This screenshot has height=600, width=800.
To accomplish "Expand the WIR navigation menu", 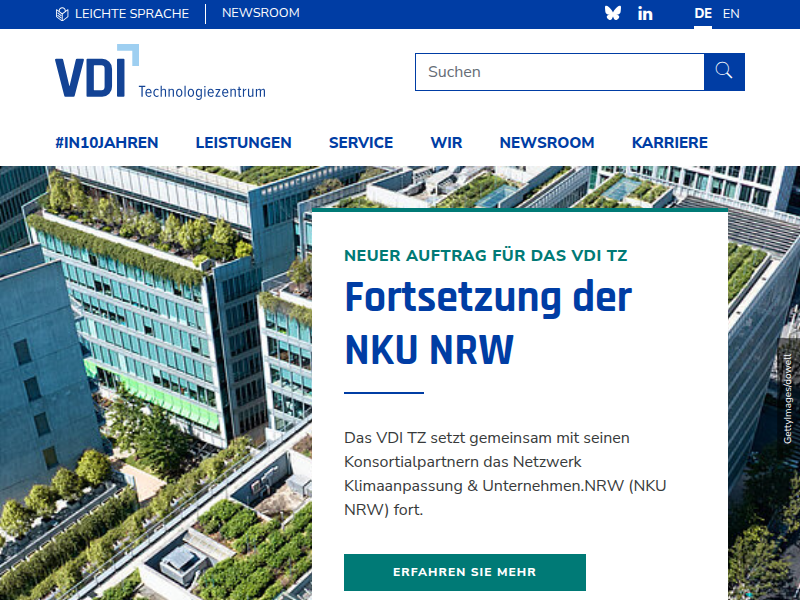I will tap(446, 143).
